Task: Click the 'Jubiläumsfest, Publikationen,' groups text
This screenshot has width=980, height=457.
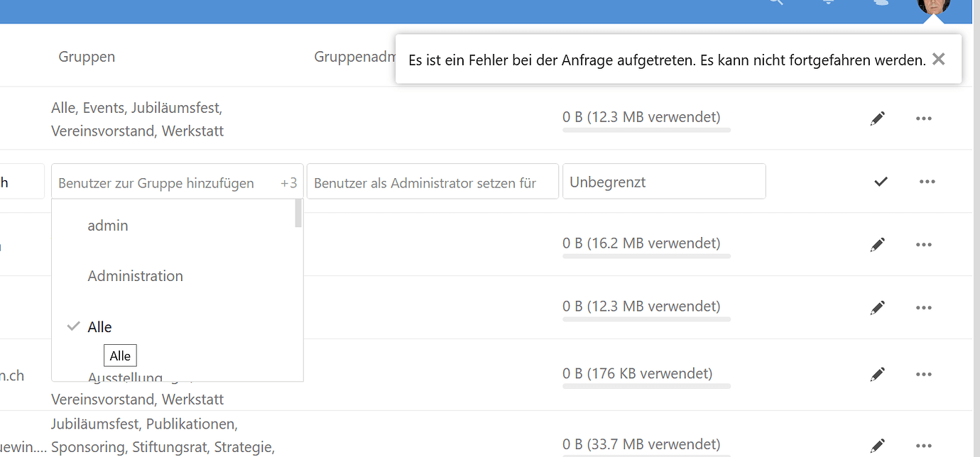Action: [145, 424]
